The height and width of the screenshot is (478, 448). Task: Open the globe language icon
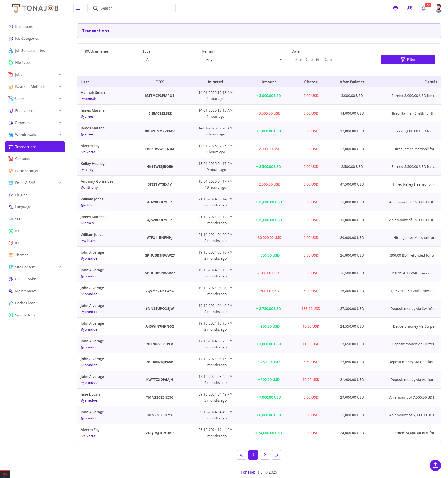pos(395,8)
